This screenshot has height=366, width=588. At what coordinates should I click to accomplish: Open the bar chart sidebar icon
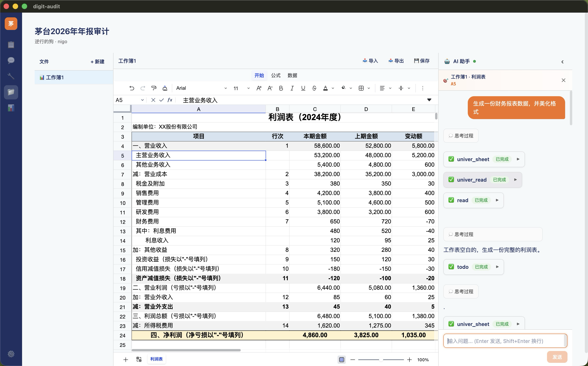[11, 108]
